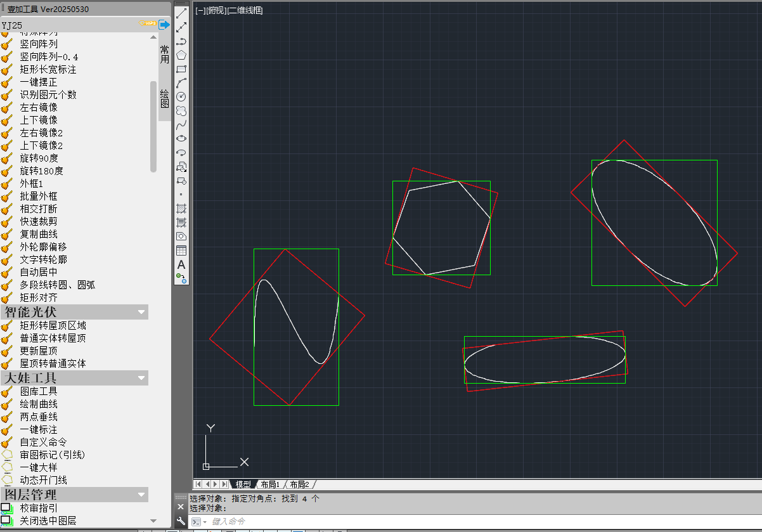
Task: Run the 识别图元个数 tool
Action: point(48,94)
